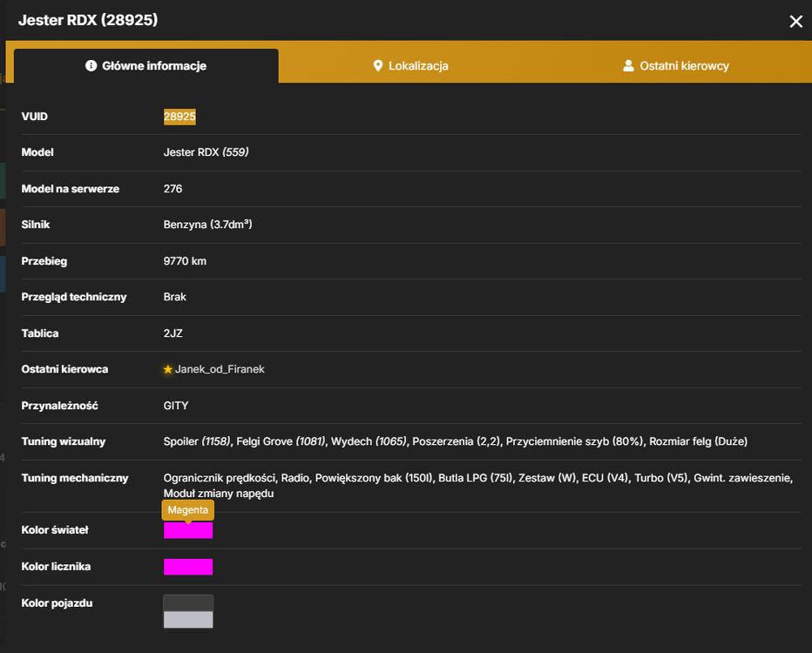This screenshot has width=812, height=653.
Task: Click the ECU (V4) tuning entry
Action: coord(603,478)
